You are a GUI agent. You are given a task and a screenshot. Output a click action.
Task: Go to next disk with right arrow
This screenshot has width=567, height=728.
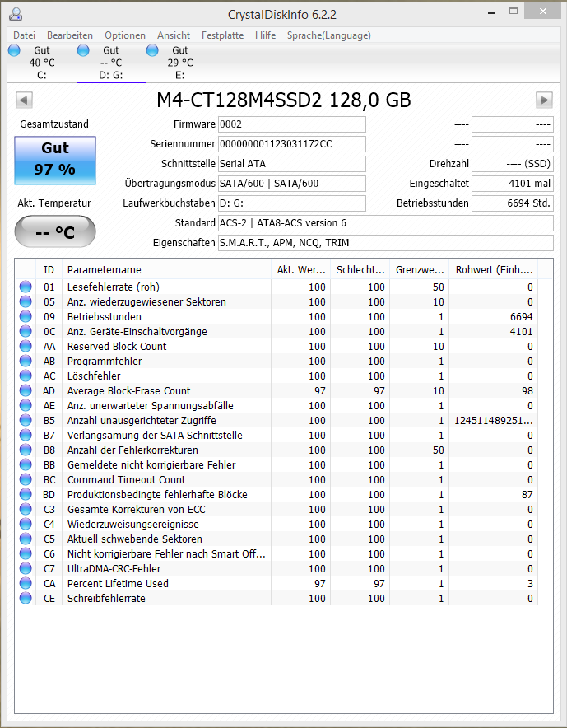point(544,100)
